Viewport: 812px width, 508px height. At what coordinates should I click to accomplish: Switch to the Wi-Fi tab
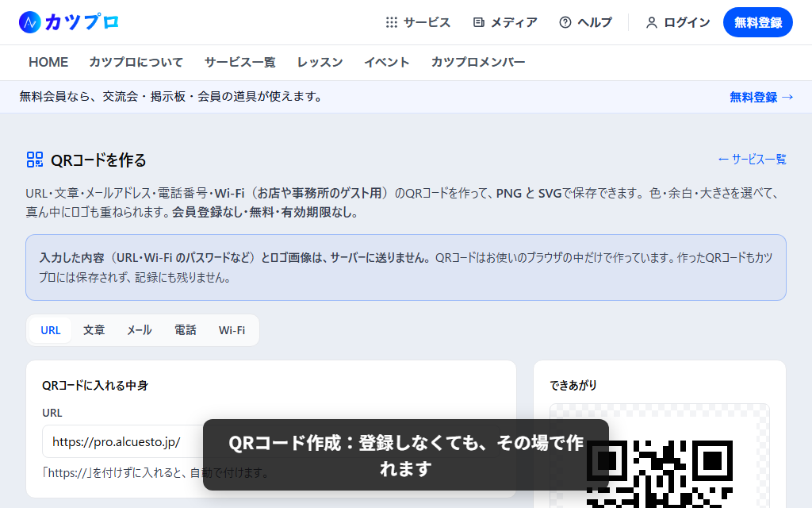[x=232, y=330]
